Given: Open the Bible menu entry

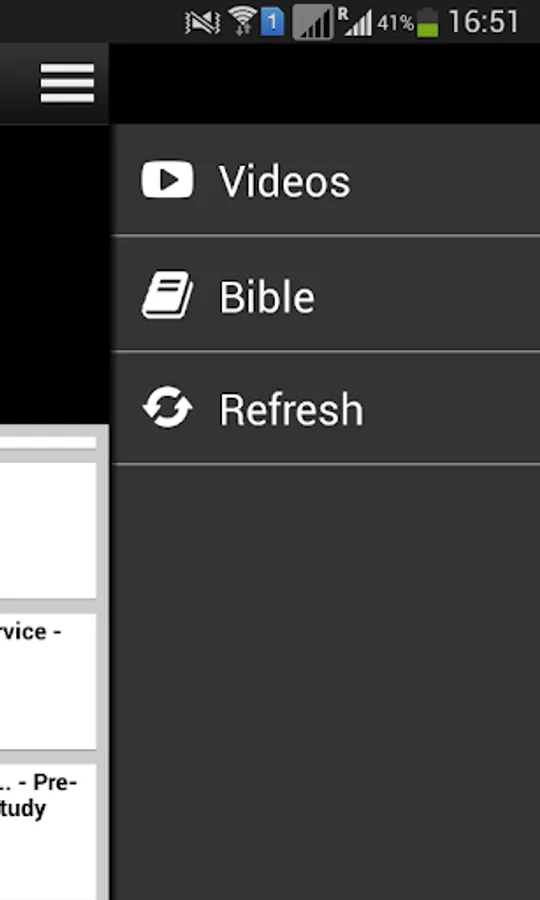Looking at the screenshot, I should coord(326,294).
